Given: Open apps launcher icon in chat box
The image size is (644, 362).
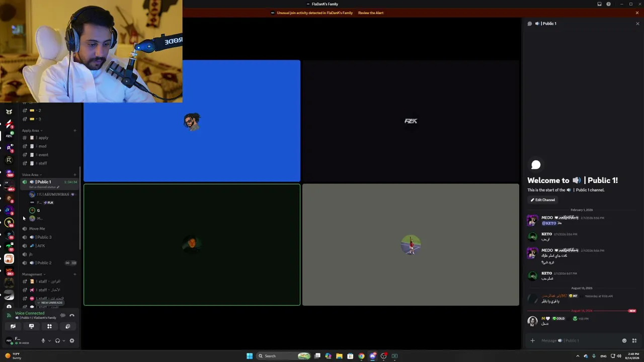Looking at the screenshot, I should click(634, 340).
